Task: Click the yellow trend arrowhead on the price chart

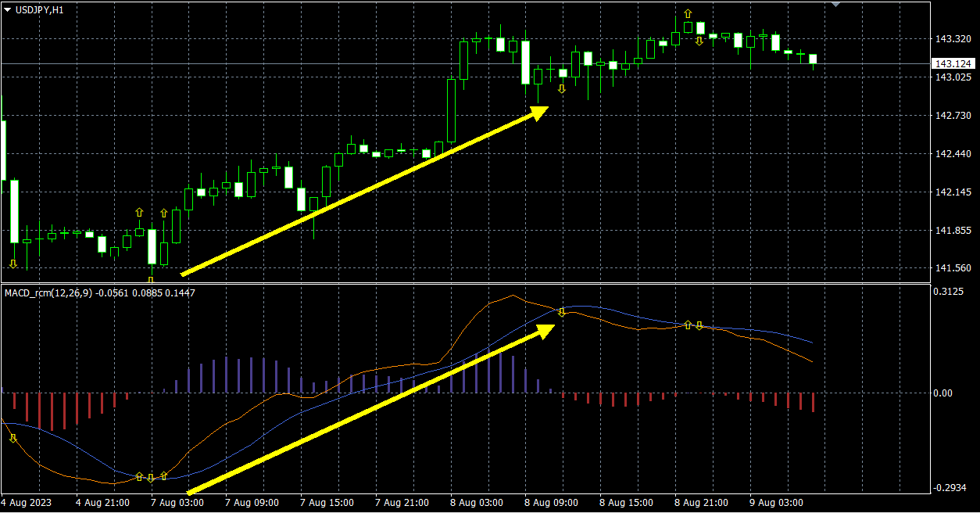Action: point(538,113)
